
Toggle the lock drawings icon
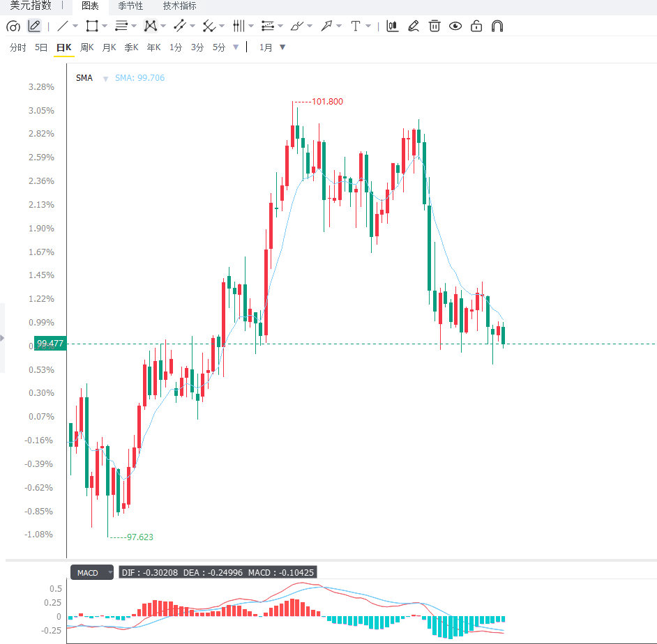tap(476, 26)
